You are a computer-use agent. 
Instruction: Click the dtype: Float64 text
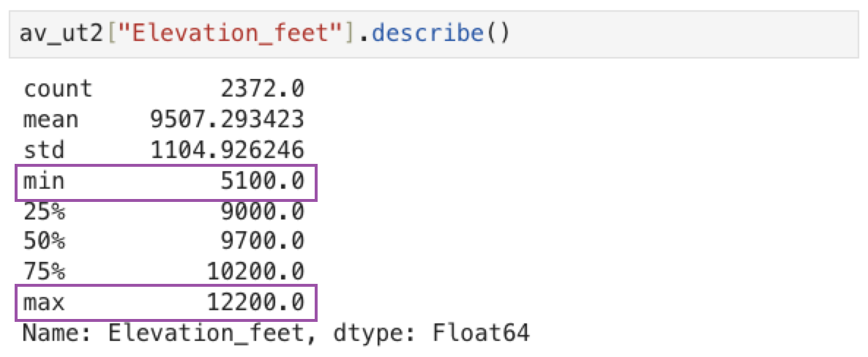tap(428, 334)
